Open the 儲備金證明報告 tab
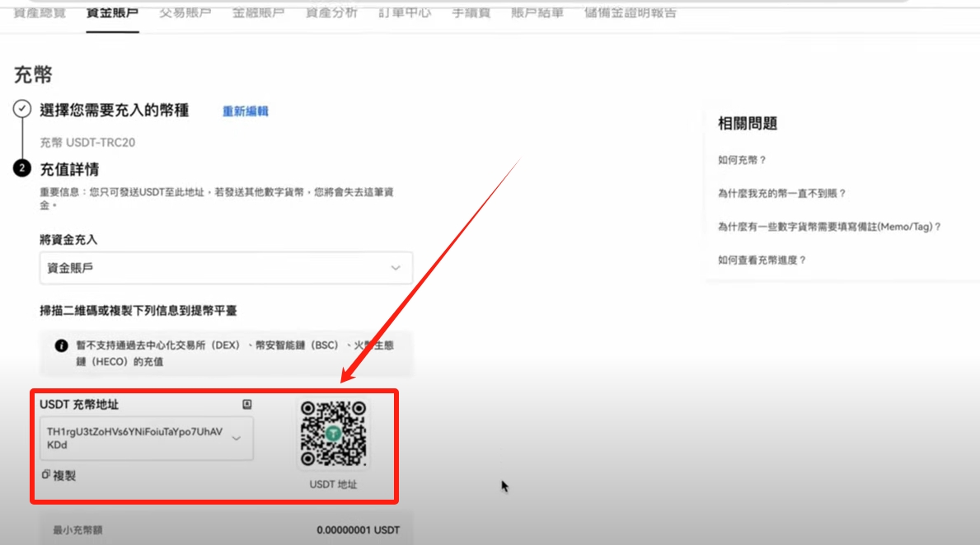980x545 pixels. tap(630, 12)
